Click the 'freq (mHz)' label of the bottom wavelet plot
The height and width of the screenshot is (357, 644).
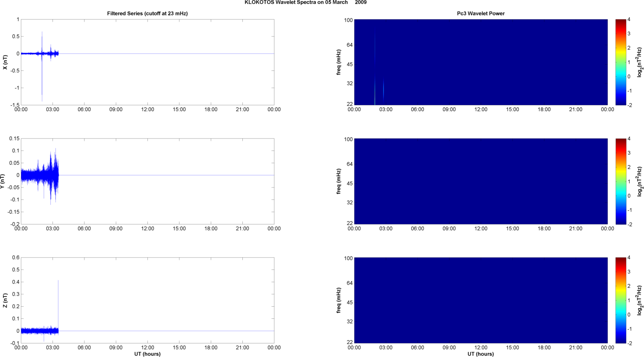339,300
